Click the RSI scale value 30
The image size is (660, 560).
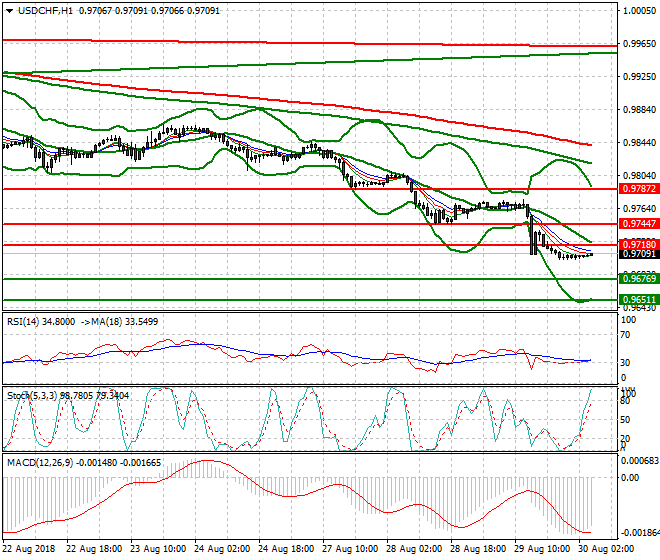click(626, 363)
